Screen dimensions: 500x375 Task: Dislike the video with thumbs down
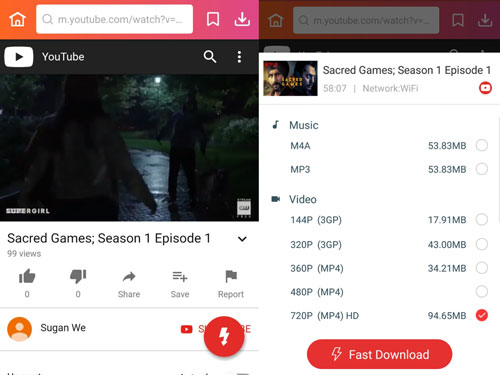coord(78,276)
